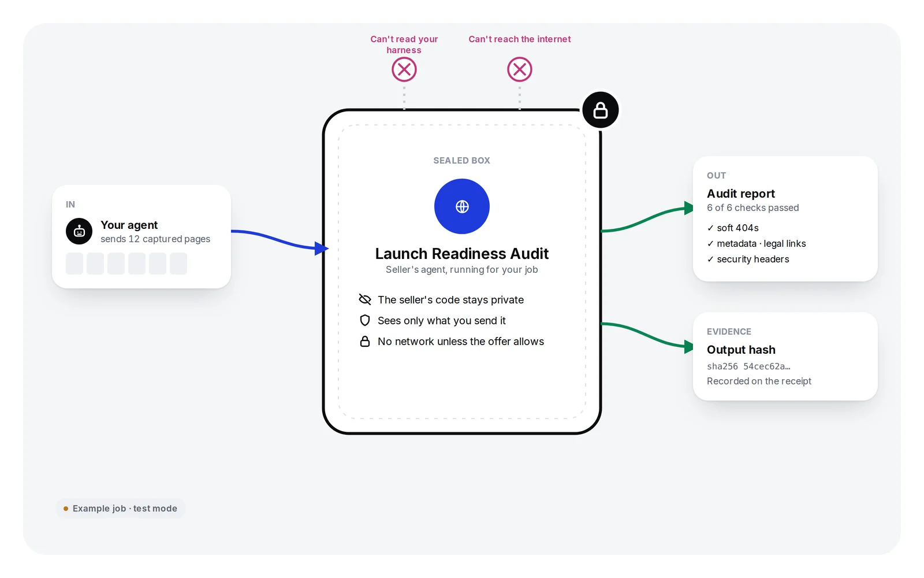This screenshot has width=924, height=578.
Task: Click the X icon under Can't read your harness
Action: (x=404, y=69)
